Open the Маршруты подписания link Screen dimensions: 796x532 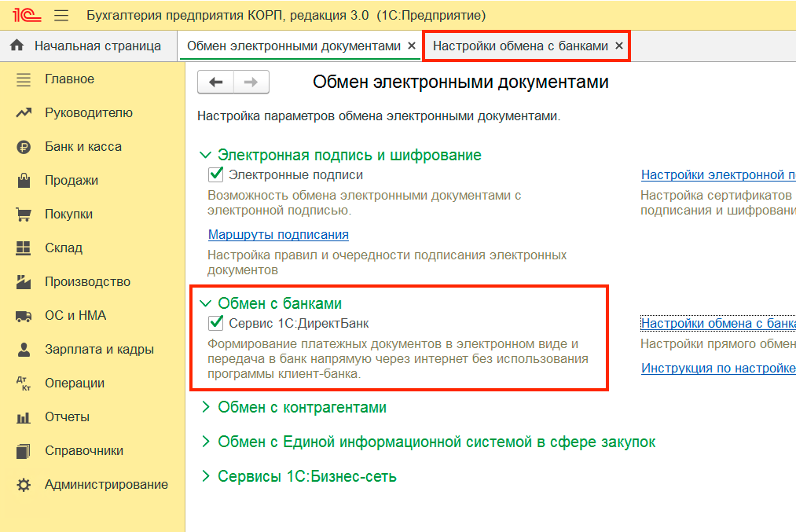(278, 234)
